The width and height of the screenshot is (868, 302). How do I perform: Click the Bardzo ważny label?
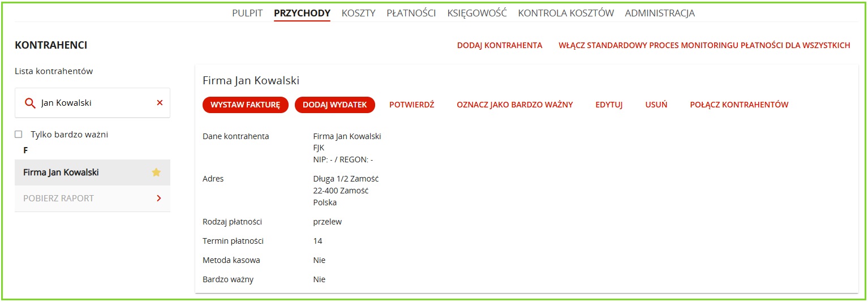tap(227, 279)
